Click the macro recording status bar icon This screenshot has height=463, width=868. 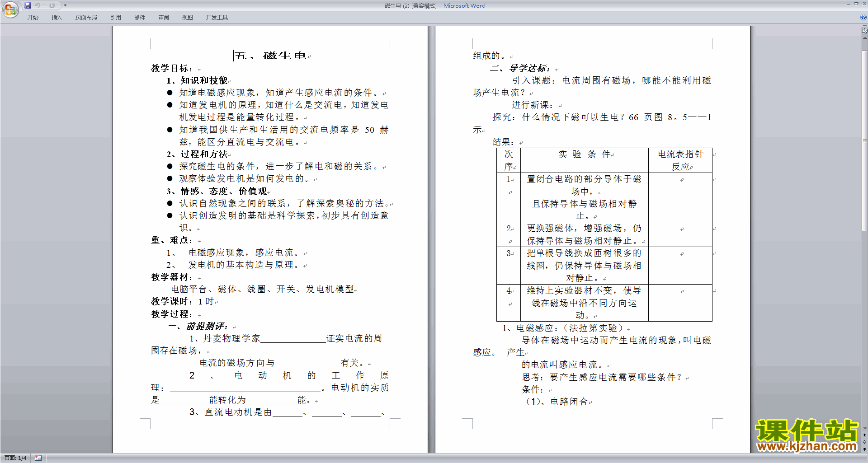coord(38,458)
